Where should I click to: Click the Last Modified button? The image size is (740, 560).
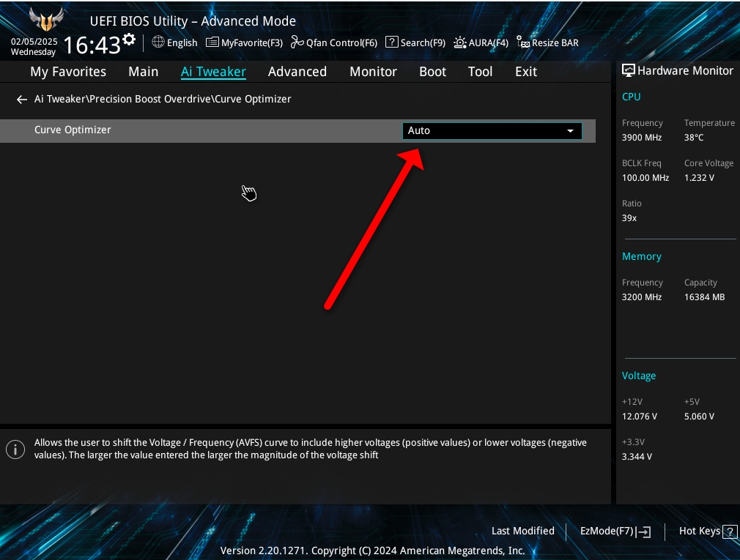coord(523,531)
